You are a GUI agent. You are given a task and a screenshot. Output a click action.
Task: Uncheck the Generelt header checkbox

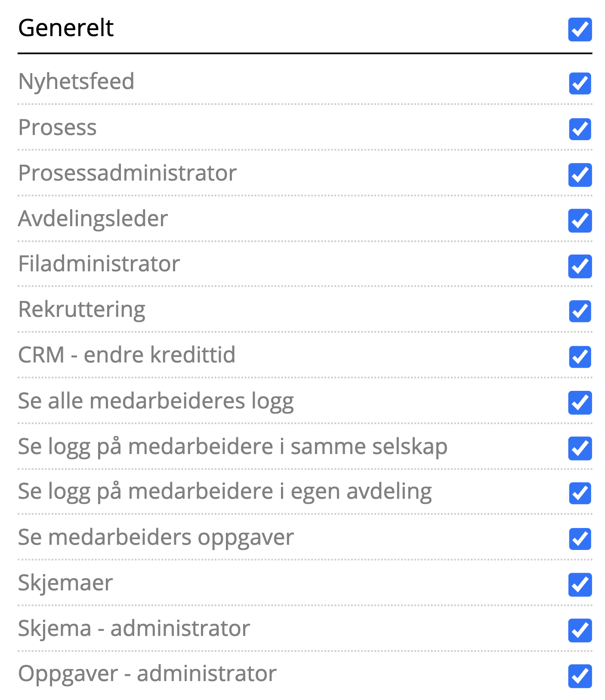[580, 30]
